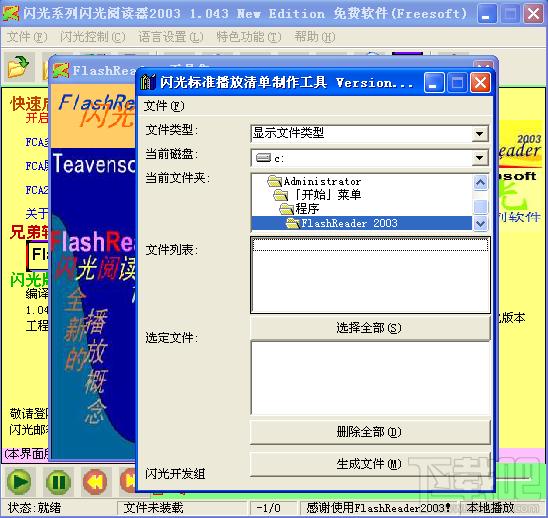Screen dimensions: 548x518
Task: Click the 选择全部(S) button
Action: pos(370,328)
